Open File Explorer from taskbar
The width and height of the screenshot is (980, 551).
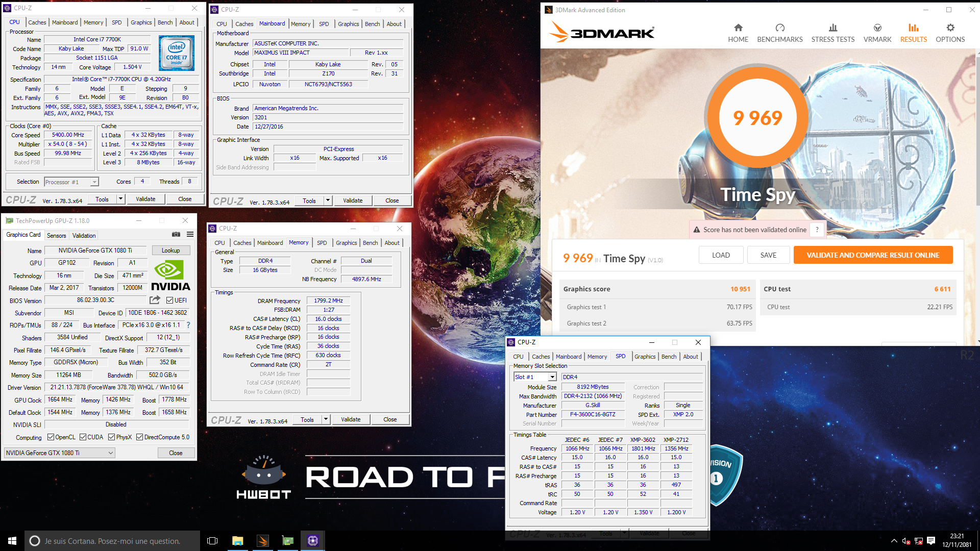237,541
